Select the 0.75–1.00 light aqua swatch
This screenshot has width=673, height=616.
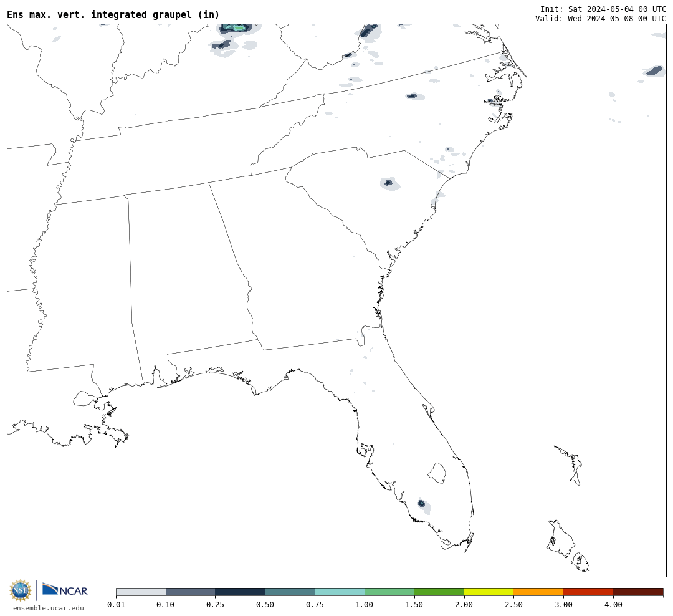(x=340, y=592)
